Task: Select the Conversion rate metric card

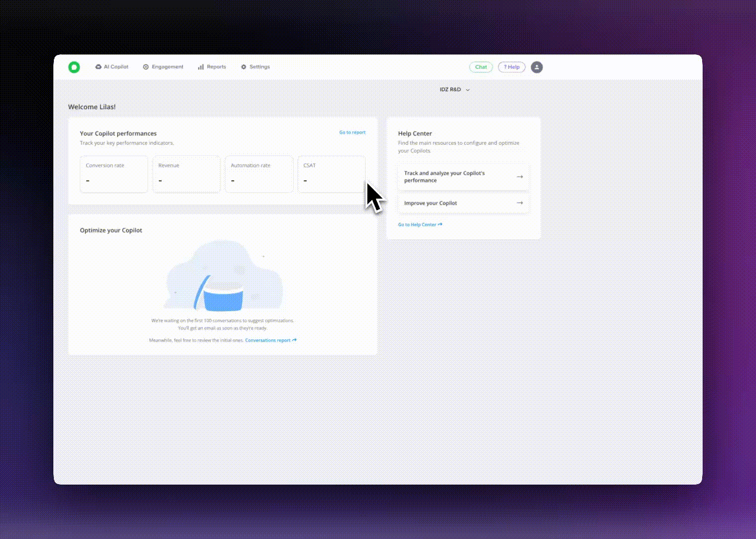Action: click(114, 174)
